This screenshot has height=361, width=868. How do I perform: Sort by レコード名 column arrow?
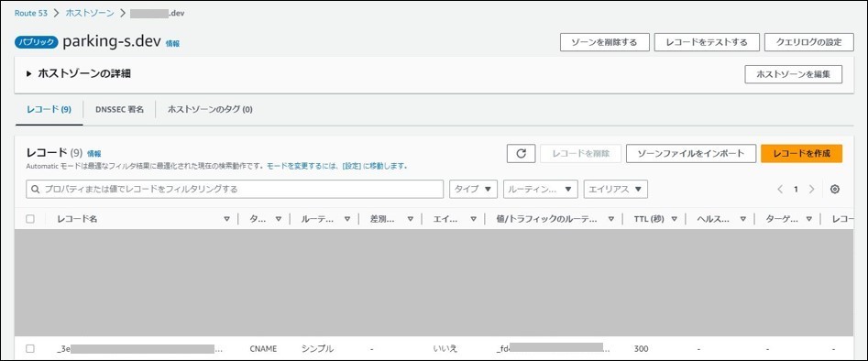click(x=226, y=219)
